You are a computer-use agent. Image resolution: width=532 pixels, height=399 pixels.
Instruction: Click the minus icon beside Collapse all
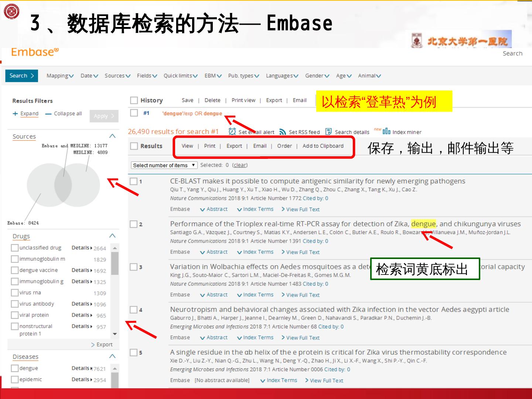pos(48,114)
